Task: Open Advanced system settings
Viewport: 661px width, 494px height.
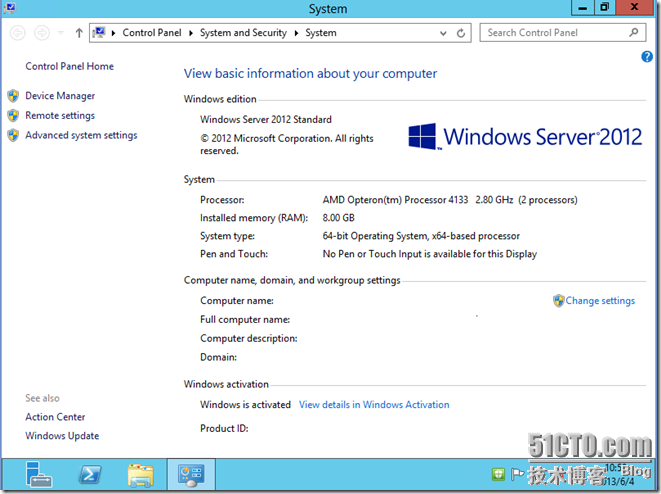Action: pos(81,135)
